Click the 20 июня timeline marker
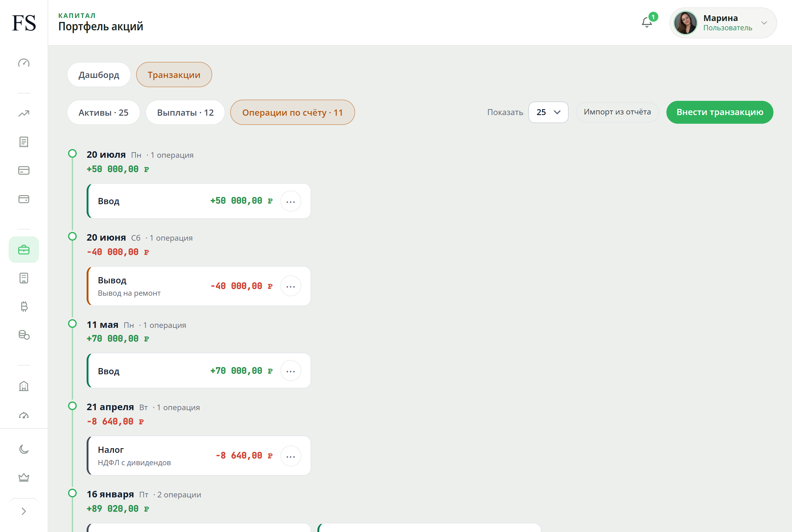This screenshot has height=532, width=792. [72, 237]
